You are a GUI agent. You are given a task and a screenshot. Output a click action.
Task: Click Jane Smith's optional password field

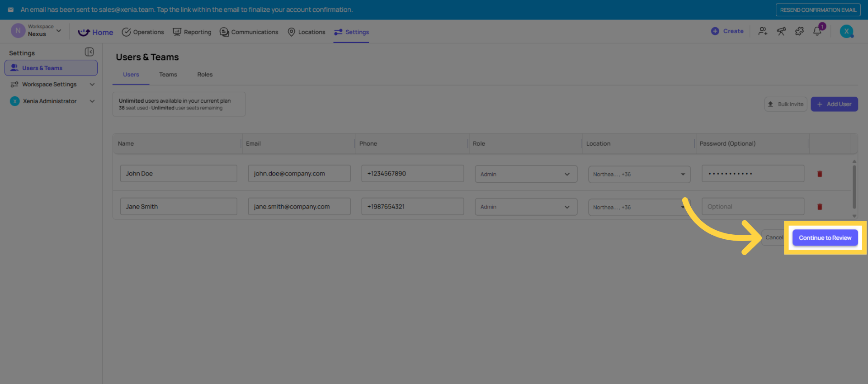[x=752, y=207]
